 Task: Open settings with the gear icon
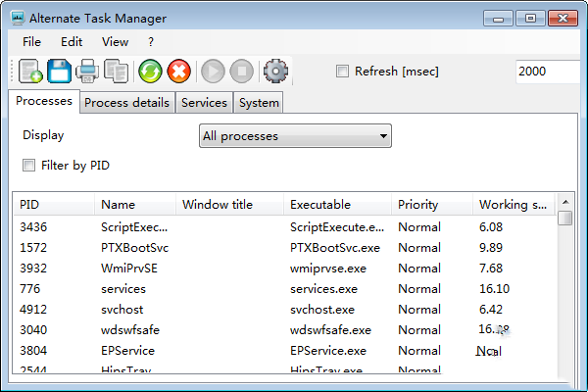pos(276,71)
